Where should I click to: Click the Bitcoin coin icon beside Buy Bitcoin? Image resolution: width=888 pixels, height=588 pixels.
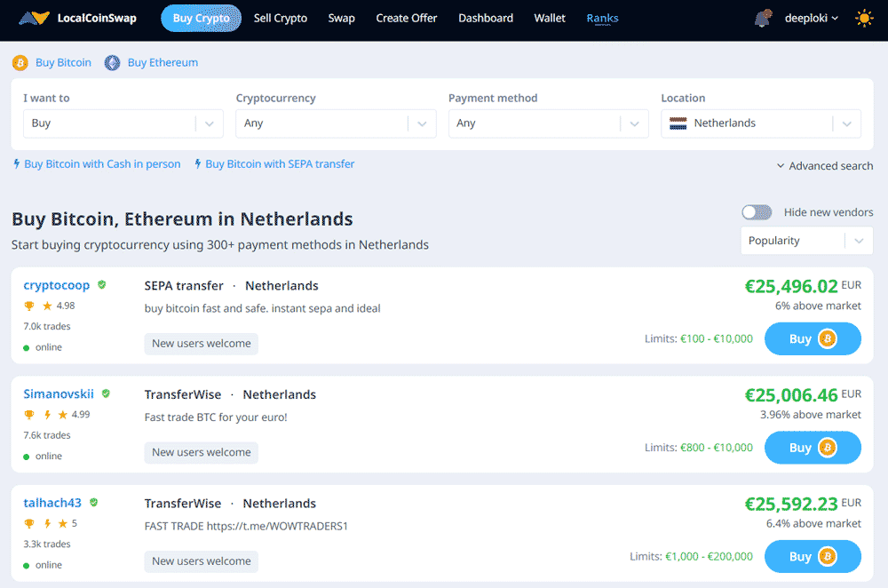pos(20,63)
